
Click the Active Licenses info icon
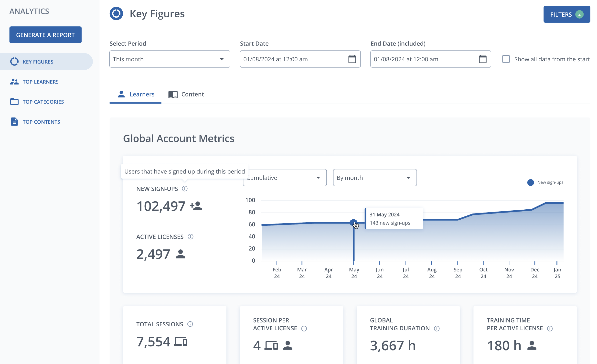click(191, 236)
